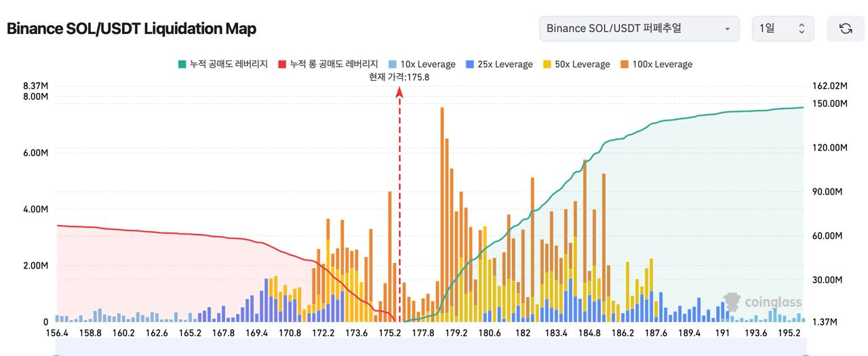
Task: Toggle the 50x Leverage legend entry
Action: tap(576, 64)
